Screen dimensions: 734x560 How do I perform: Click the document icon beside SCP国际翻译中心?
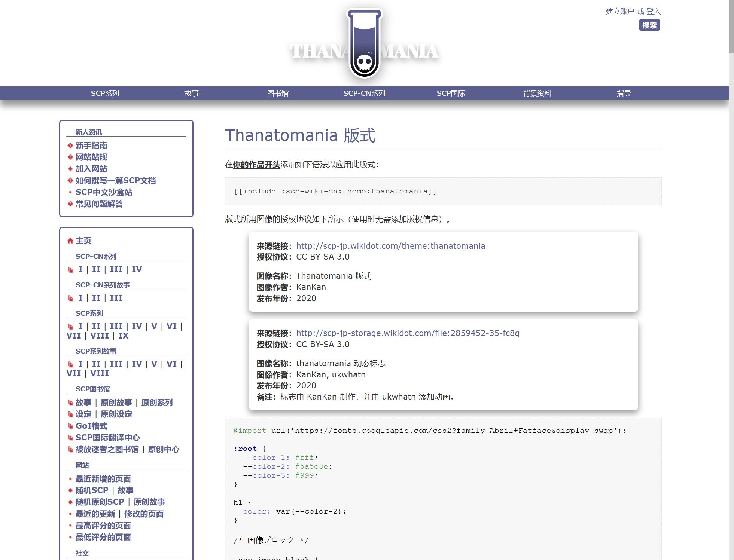pyautogui.click(x=70, y=438)
